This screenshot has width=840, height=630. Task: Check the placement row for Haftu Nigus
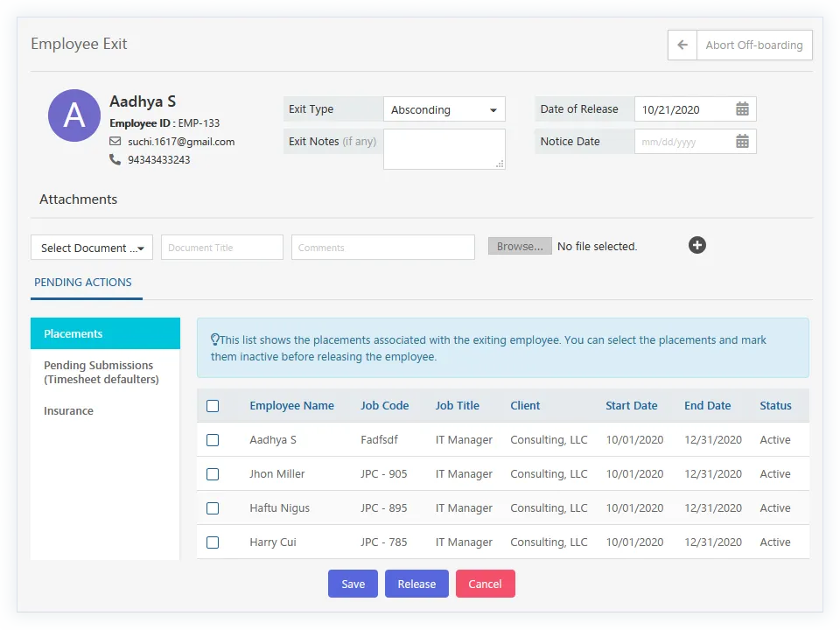coord(213,507)
